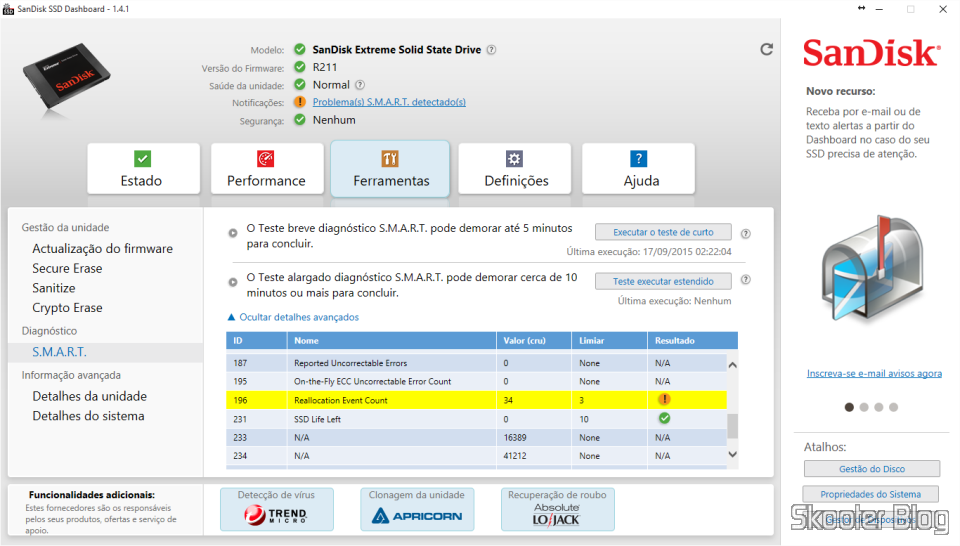The image size is (960, 546).
Task: Select the SSD Life Left row
Action: (476, 419)
